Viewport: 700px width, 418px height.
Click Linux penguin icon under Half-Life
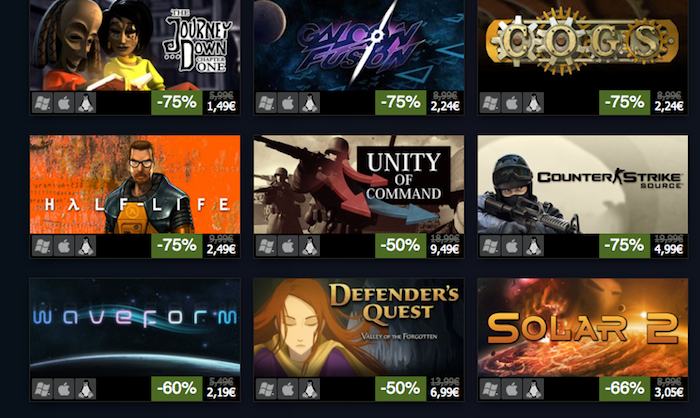click(86, 246)
